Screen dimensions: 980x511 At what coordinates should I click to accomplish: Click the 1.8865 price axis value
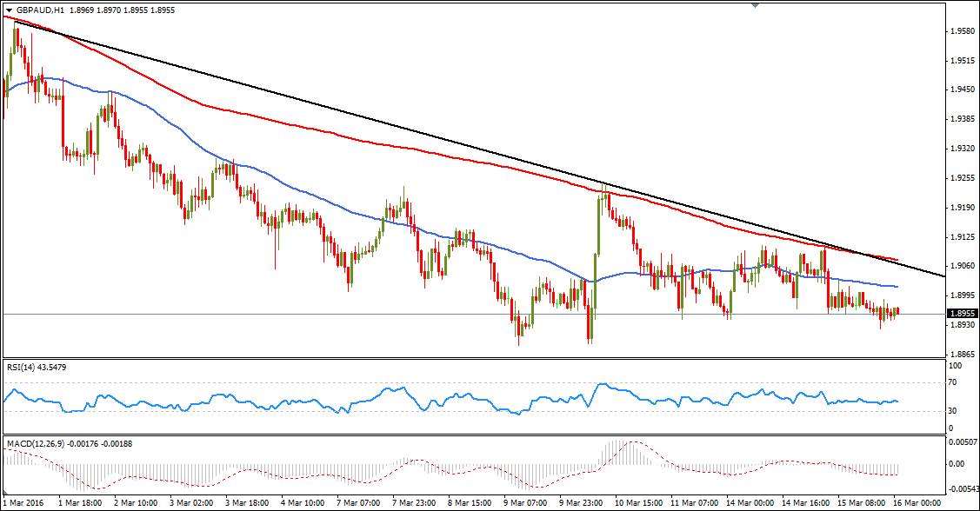tap(963, 355)
